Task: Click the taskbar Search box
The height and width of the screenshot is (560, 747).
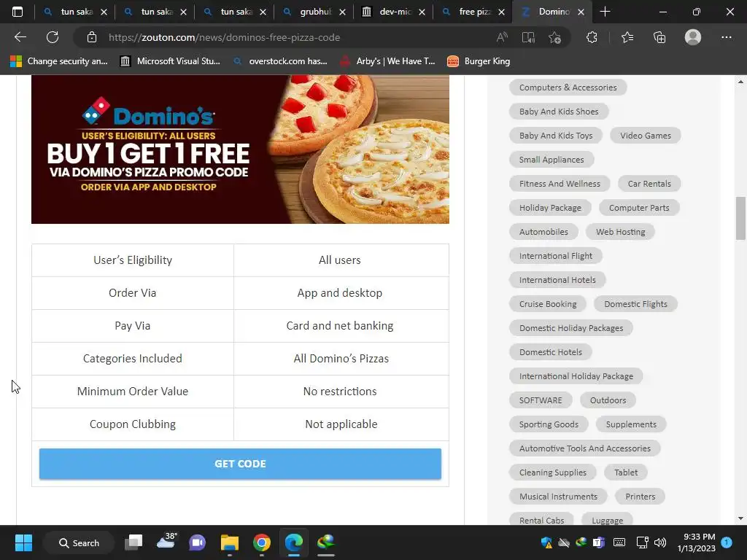Action: click(79, 542)
